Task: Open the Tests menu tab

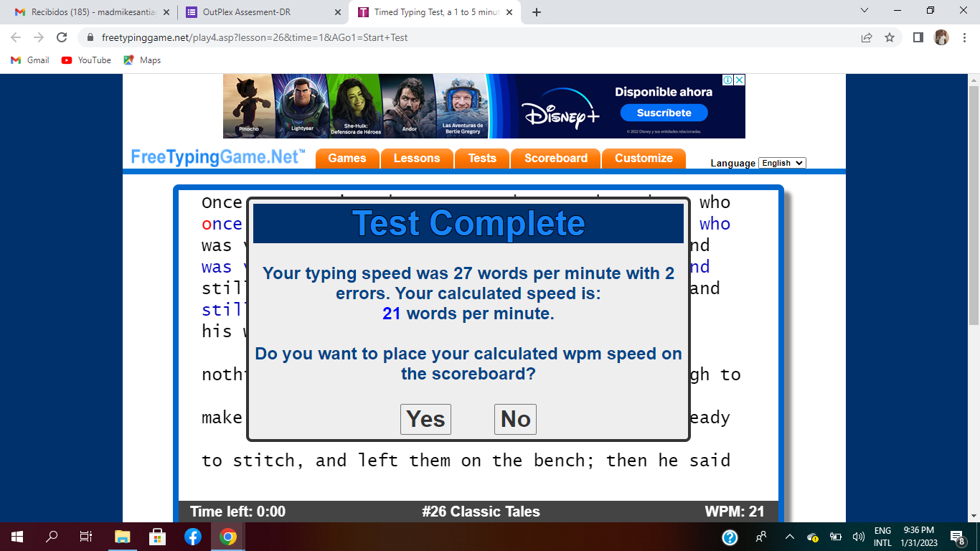Action: tap(482, 159)
